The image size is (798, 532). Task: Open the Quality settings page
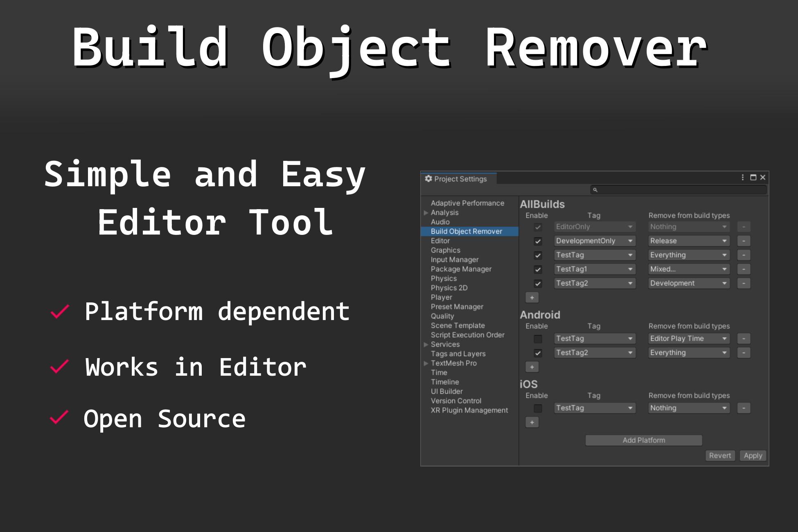[442, 316]
